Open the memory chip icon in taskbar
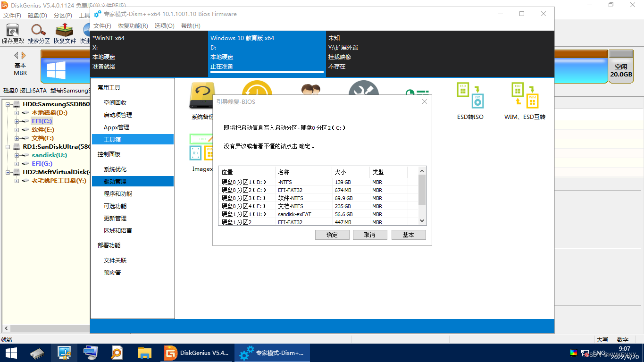Viewport: 644px width, 362px height. point(37,353)
